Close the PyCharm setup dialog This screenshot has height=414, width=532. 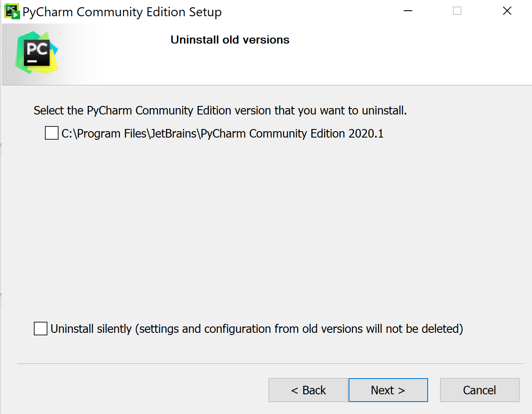click(507, 11)
